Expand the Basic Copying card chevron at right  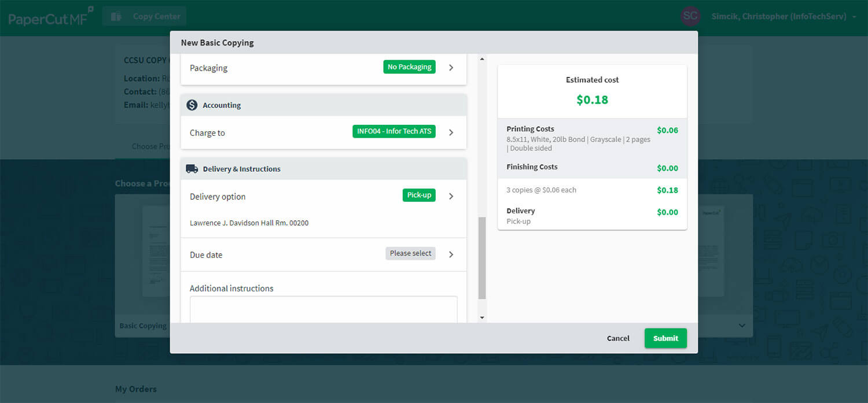(x=742, y=326)
